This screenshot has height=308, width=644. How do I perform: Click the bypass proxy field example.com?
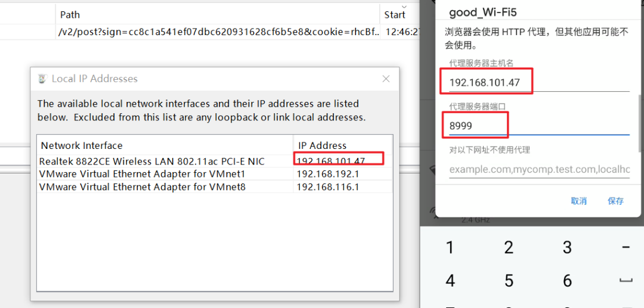pos(539,169)
